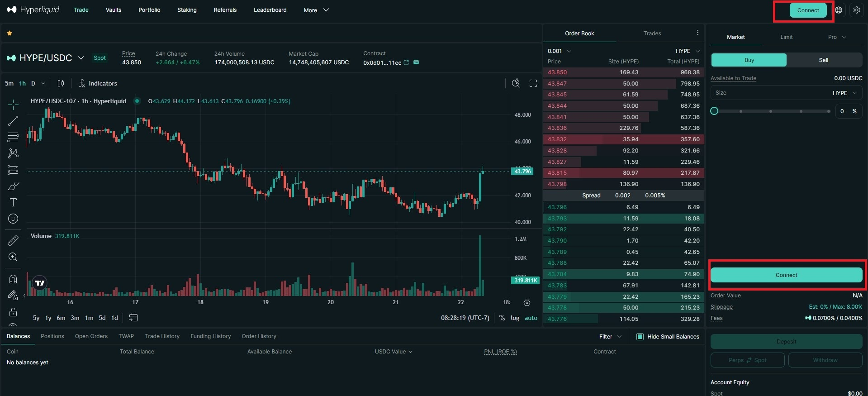Click the favorites star icon
This screenshot has height=396, width=868.
[x=9, y=33]
